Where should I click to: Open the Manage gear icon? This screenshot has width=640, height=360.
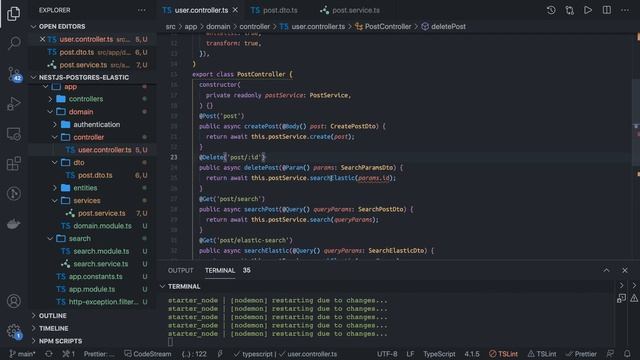pos(14,331)
